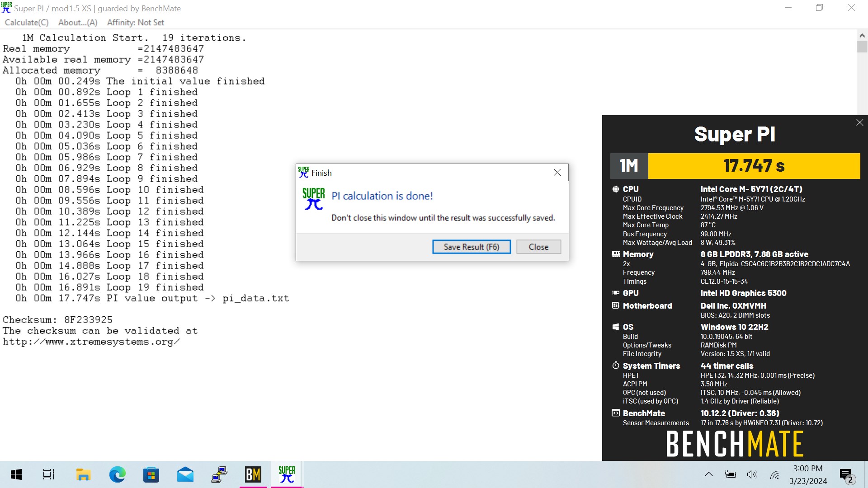Image resolution: width=868 pixels, height=488 pixels.
Task: Switch to BenchMate BM taskbar icon
Action: 253,474
